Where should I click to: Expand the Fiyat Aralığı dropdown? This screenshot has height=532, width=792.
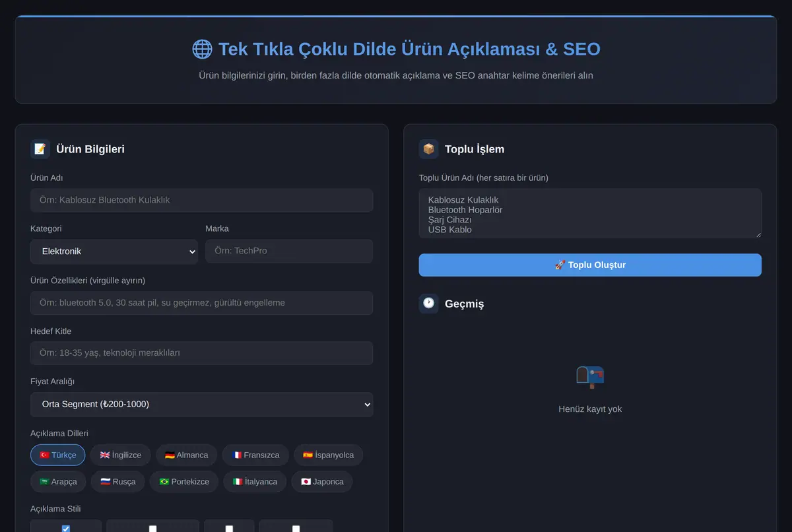click(x=202, y=405)
